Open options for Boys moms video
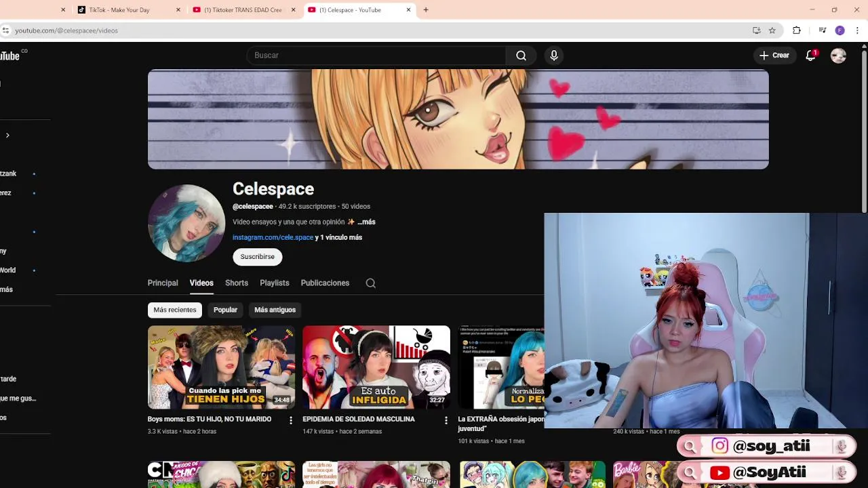The height and width of the screenshot is (488, 868). point(291,421)
